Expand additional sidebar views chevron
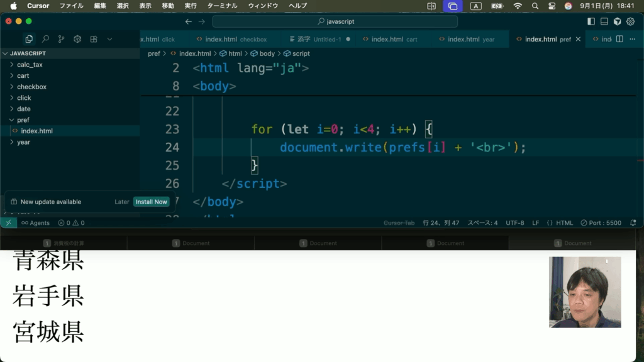Screen dimensions: 644x362 point(109,39)
